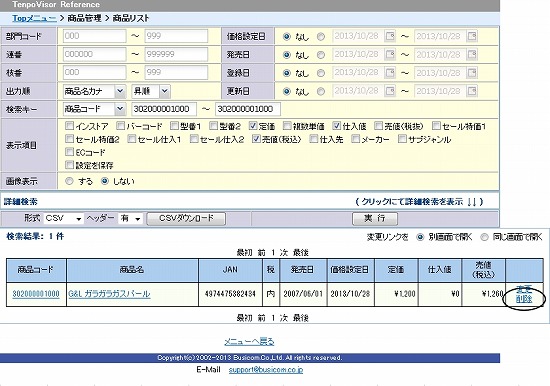Uncheck the 定価 checkbox
Viewport: 550px width, 386px height.
pyautogui.click(x=253, y=126)
